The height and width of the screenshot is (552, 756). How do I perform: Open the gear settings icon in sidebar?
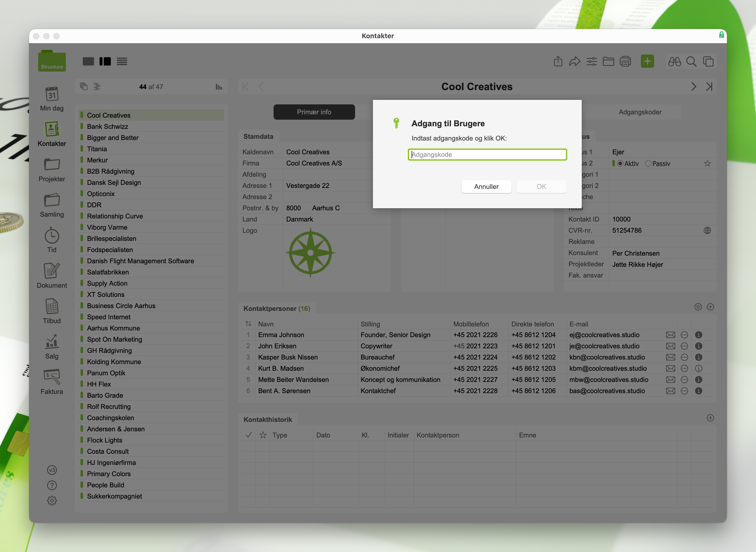pos(52,500)
